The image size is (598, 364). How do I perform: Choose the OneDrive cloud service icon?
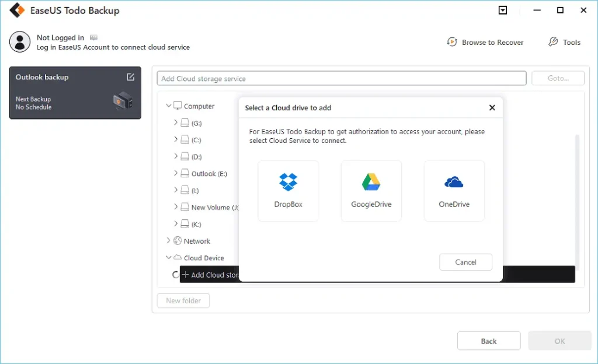pyautogui.click(x=454, y=183)
